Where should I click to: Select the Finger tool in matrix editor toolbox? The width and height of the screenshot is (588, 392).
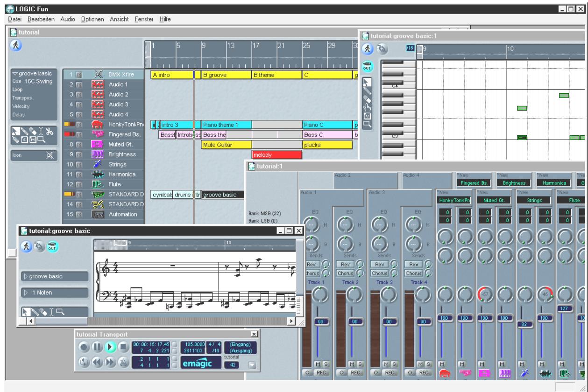pyautogui.click(x=368, y=107)
